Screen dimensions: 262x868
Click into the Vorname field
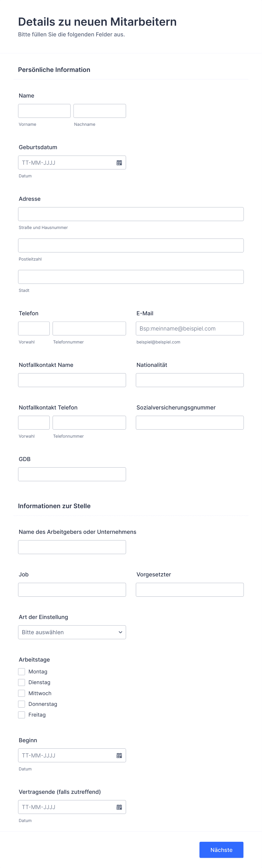(x=44, y=111)
